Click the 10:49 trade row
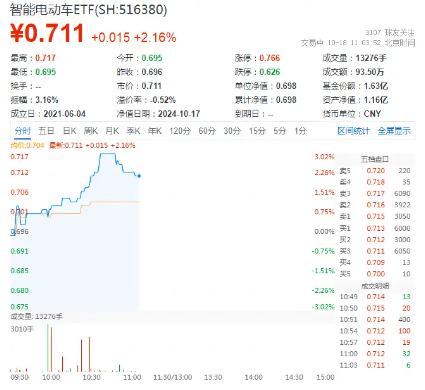The width and height of the screenshot is (425, 390). 375,297
